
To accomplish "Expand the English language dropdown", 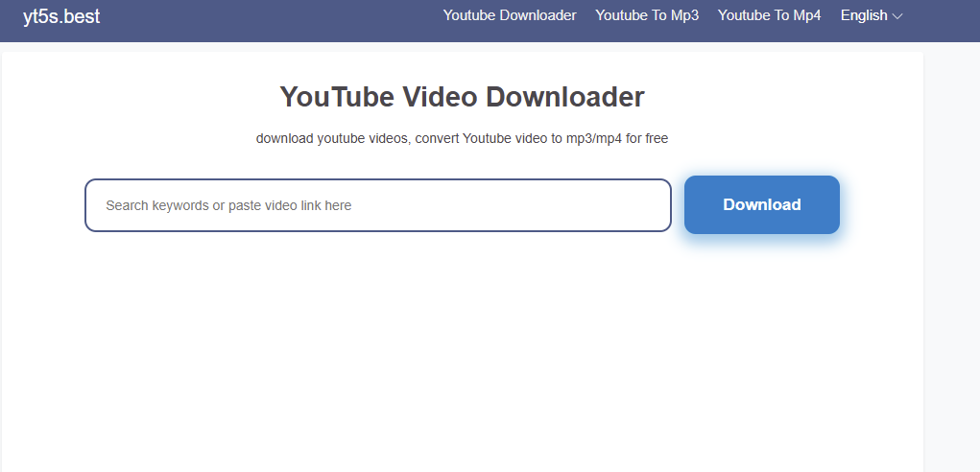I will tap(872, 15).
